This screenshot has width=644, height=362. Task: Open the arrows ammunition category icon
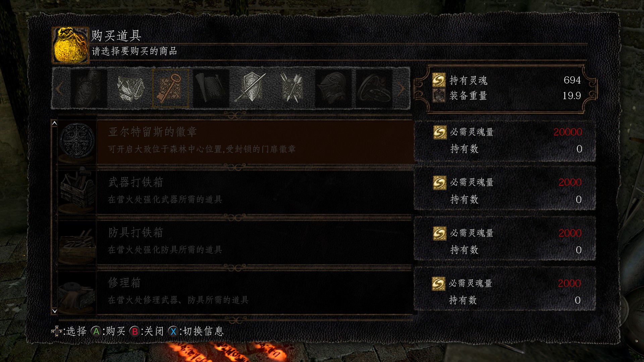click(292, 88)
